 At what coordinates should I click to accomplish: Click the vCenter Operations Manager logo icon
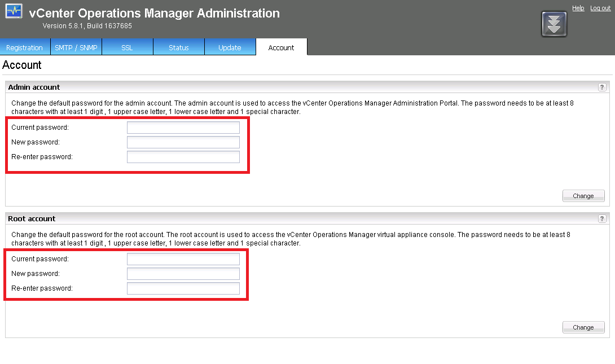(x=14, y=11)
